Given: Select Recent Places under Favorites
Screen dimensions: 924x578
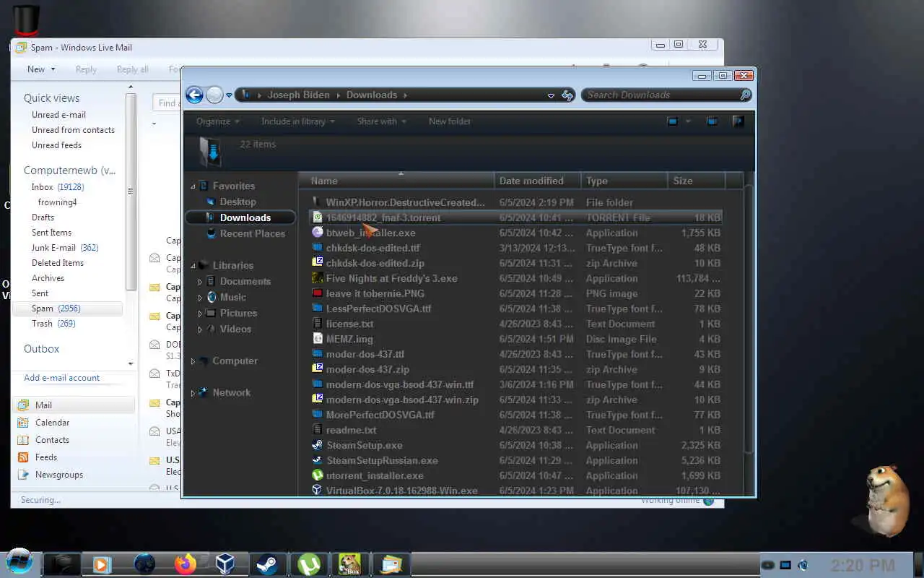Looking at the screenshot, I should coord(253,233).
